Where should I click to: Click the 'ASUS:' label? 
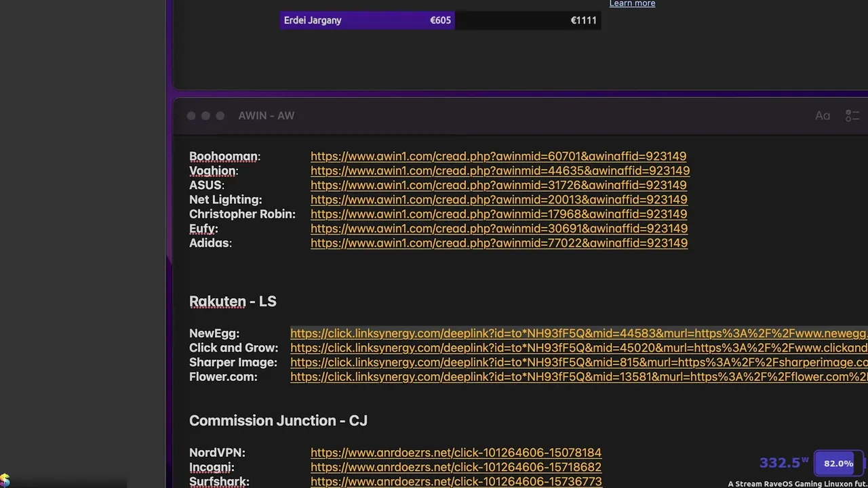click(207, 185)
